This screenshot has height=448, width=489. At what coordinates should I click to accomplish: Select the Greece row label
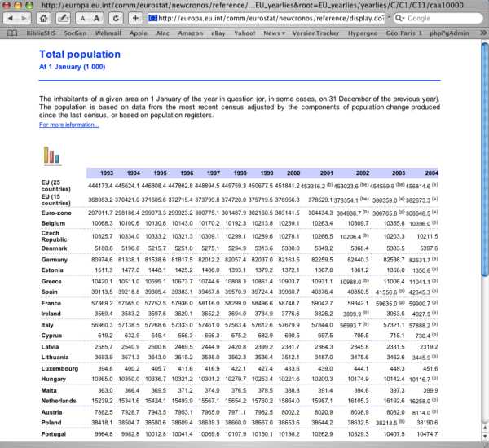click(x=51, y=282)
